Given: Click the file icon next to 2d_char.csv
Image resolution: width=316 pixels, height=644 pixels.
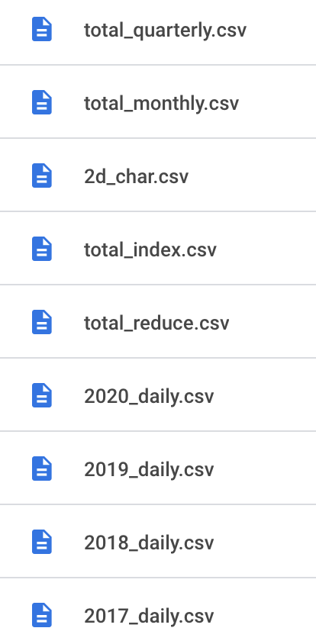Looking at the screenshot, I should coord(42,175).
